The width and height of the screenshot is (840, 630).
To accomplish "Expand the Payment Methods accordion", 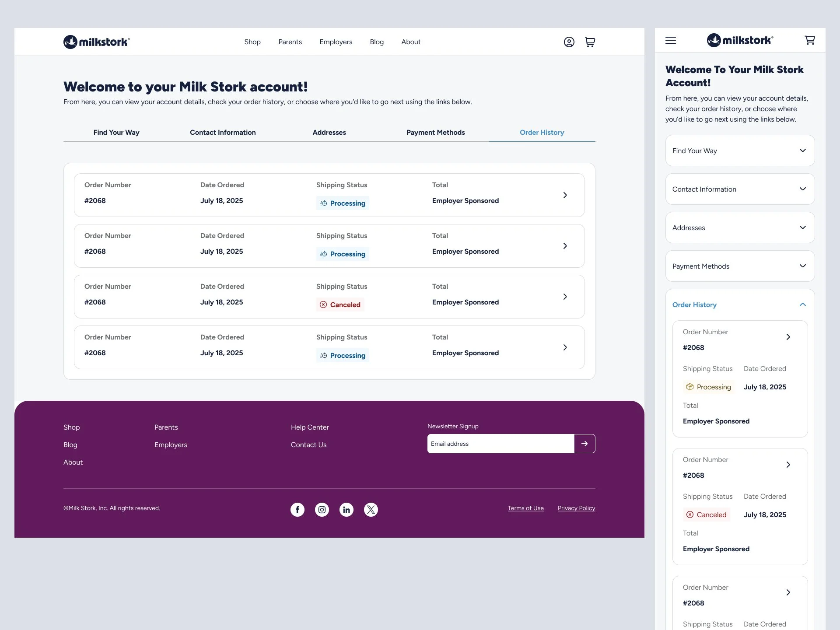I will [739, 266].
